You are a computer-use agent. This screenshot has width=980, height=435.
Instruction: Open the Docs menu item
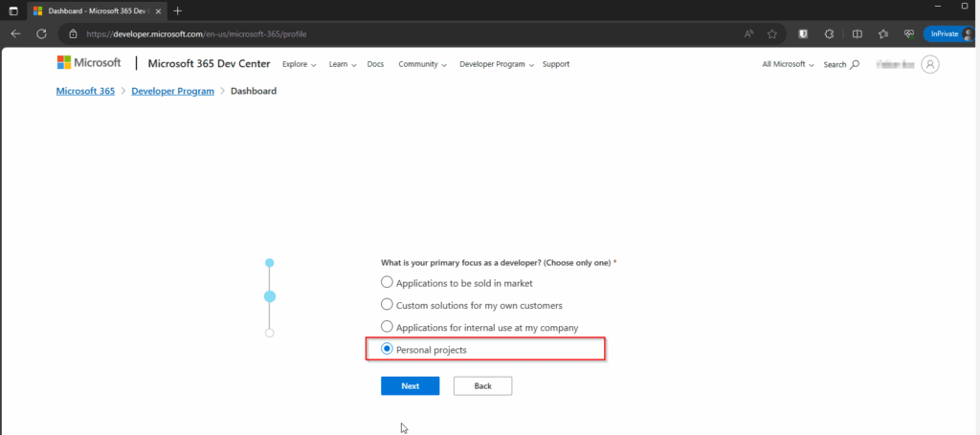point(375,64)
